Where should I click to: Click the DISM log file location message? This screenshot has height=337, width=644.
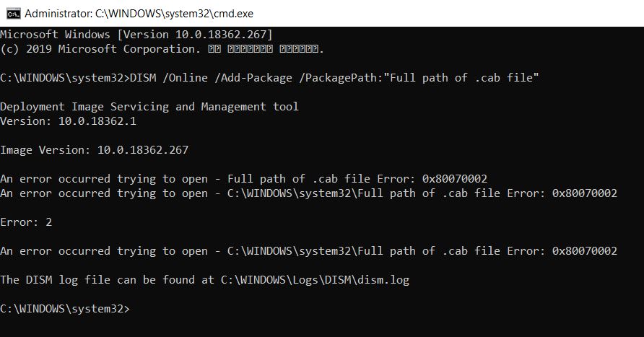tap(204, 280)
